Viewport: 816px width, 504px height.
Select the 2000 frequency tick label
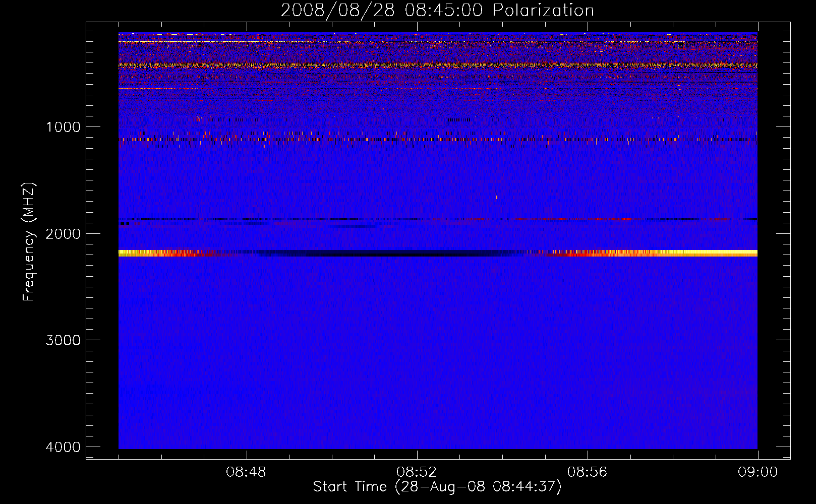63,234
